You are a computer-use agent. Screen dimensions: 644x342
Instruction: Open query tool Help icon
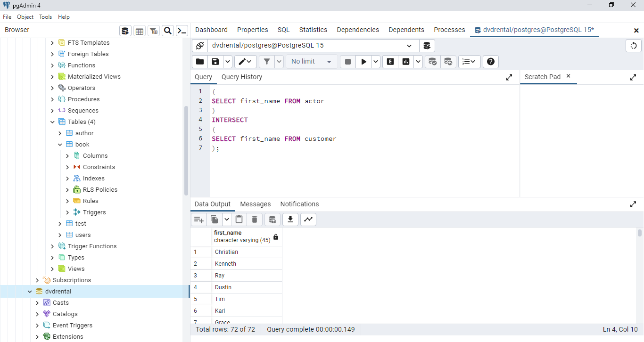point(491,62)
